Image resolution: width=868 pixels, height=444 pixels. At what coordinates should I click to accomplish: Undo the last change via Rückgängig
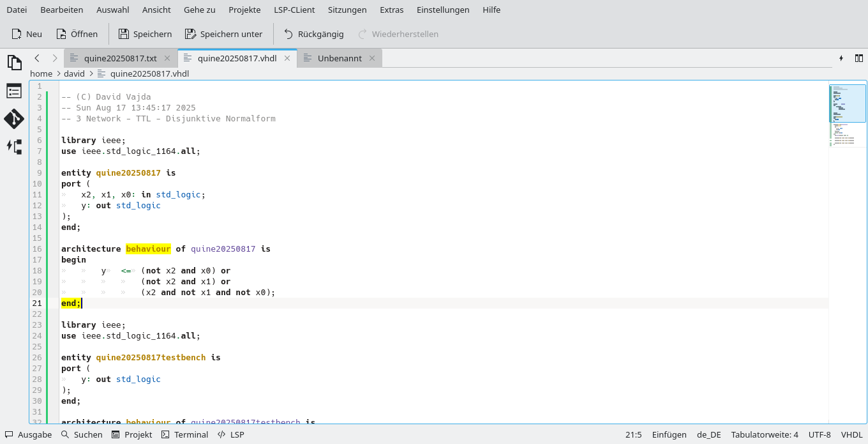(x=315, y=34)
